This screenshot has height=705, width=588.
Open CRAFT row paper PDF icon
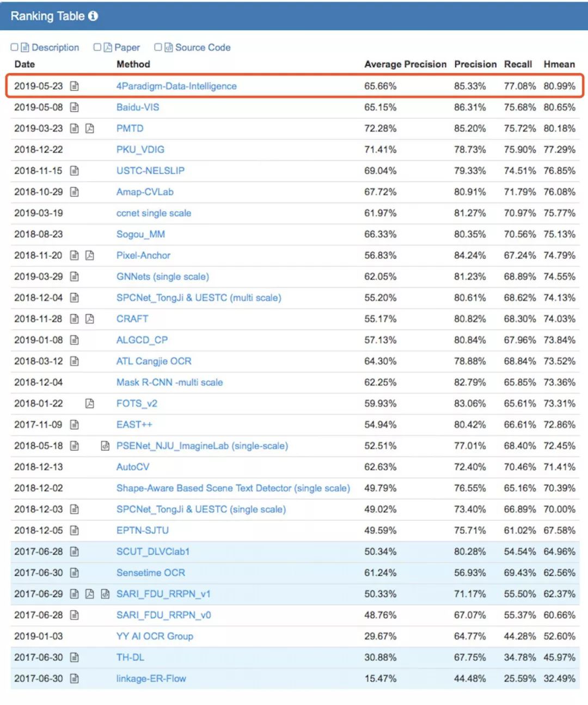(x=90, y=319)
